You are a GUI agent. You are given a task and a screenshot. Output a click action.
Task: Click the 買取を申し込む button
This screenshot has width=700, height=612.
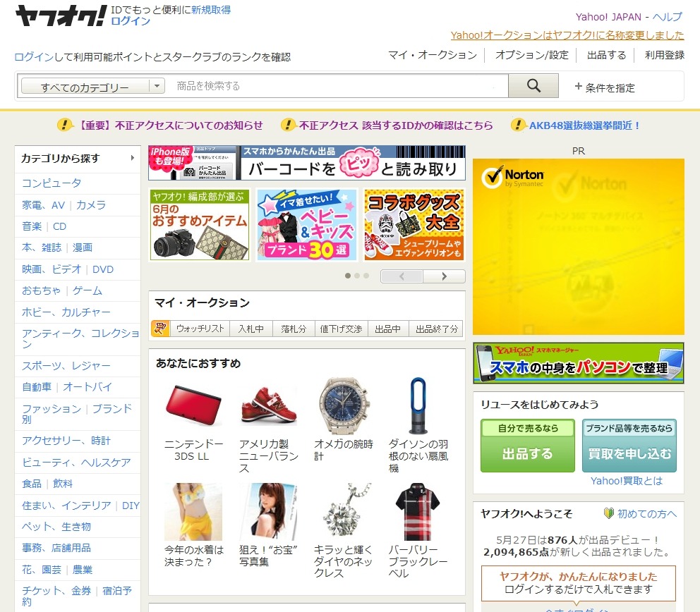point(629,446)
